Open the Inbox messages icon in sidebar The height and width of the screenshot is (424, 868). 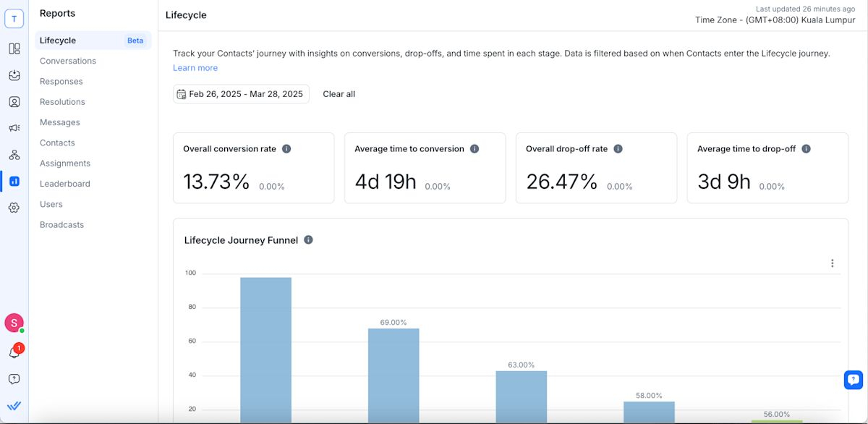point(14,75)
